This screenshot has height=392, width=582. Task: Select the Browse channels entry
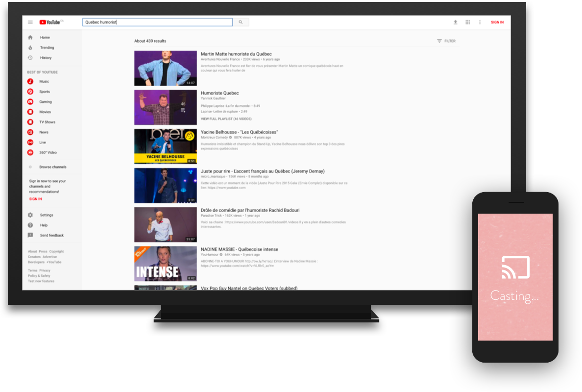[x=53, y=167]
